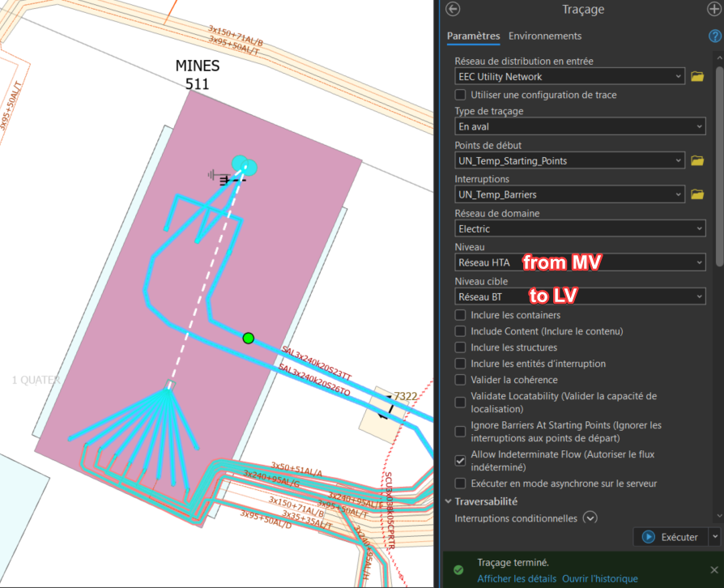The width and height of the screenshot is (724, 588).
Task: Open the help icon in the Traçage pane
Action: pyautogui.click(x=714, y=36)
